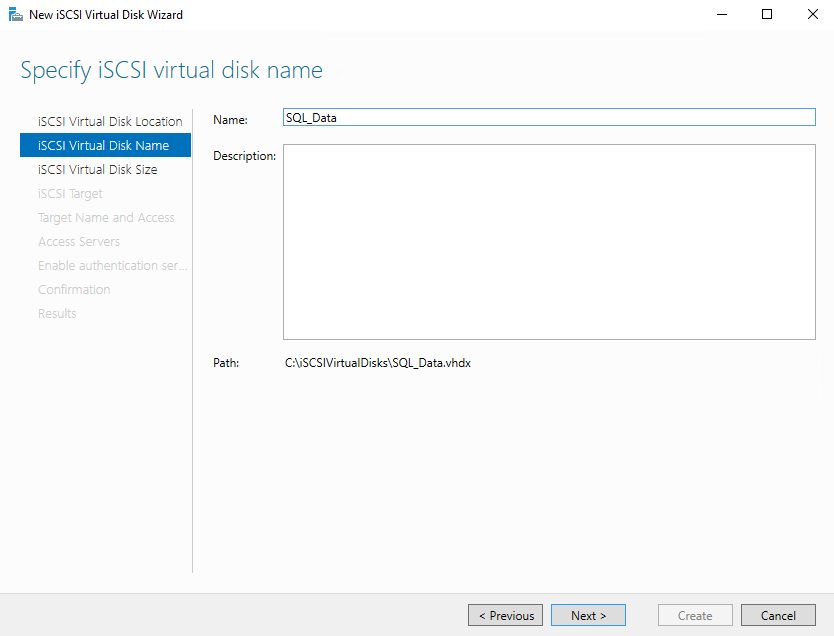Go to the iSCSI Virtual Disk Location step
The image size is (834, 636).
pos(110,122)
